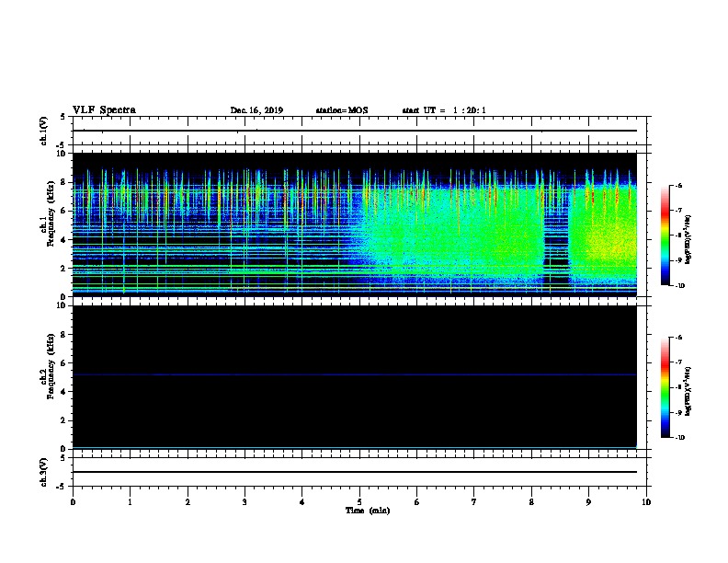
Task: Click the "ch.1(V)" waveform axis label
Action: (43, 131)
